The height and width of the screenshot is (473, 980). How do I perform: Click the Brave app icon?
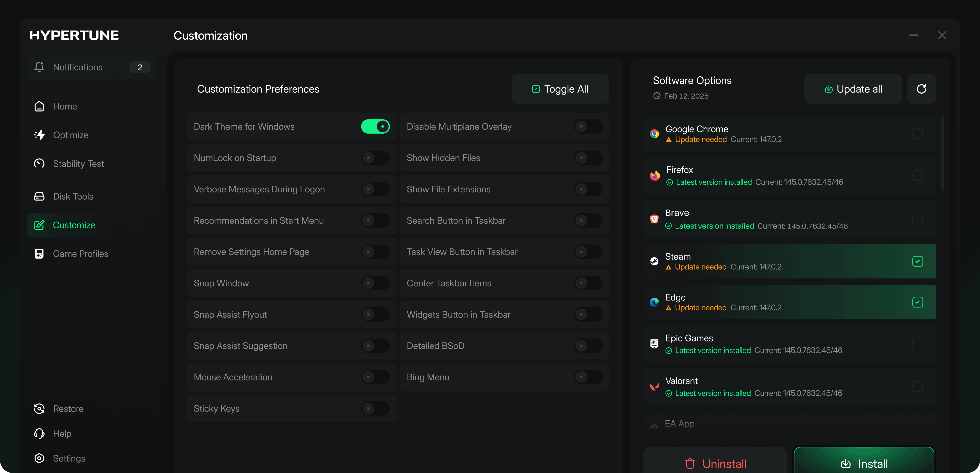[654, 219]
